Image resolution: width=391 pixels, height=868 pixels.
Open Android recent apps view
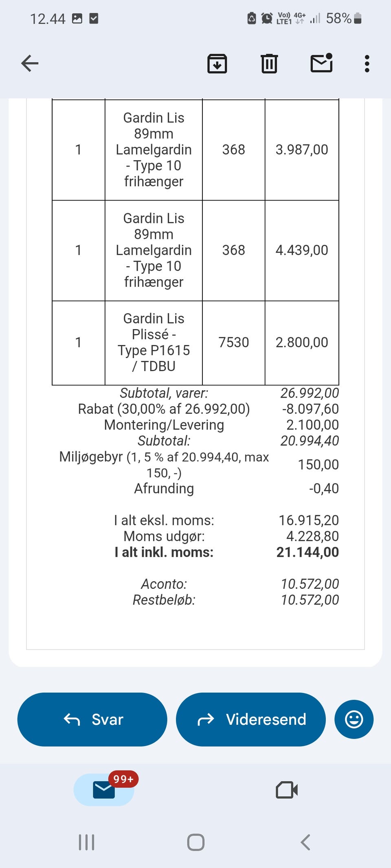tap(86, 842)
